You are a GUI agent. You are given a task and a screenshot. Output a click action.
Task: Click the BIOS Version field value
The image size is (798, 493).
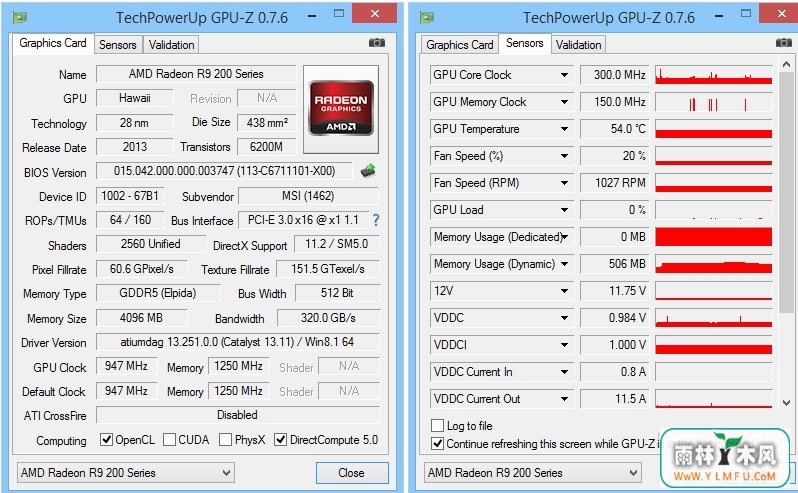pyautogui.click(x=224, y=170)
